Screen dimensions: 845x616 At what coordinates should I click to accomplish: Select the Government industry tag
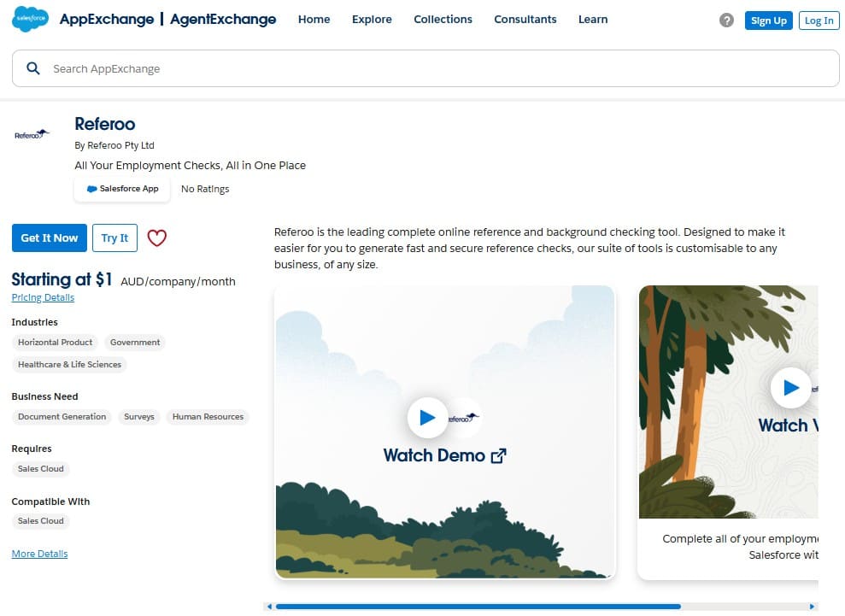pyautogui.click(x=135, y=343)
